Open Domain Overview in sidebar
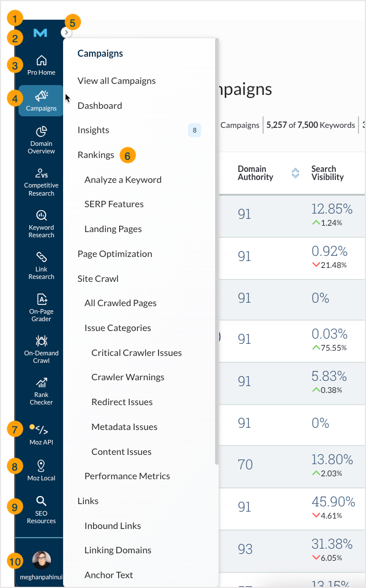 (41, 139)
